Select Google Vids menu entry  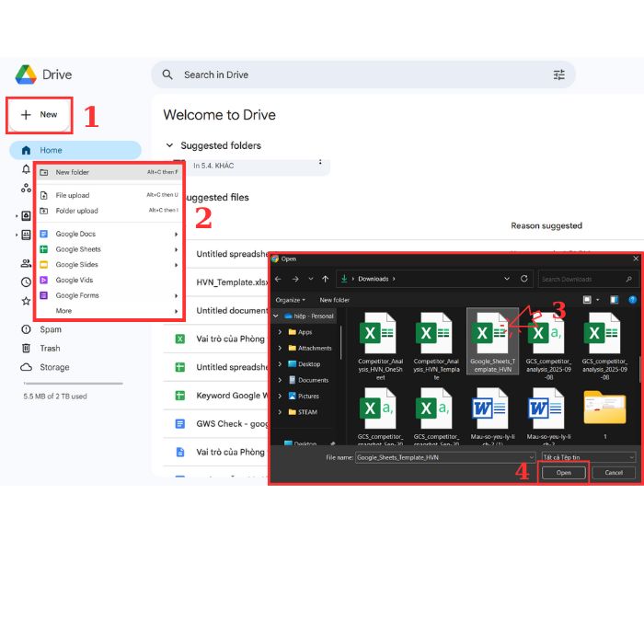109,280
